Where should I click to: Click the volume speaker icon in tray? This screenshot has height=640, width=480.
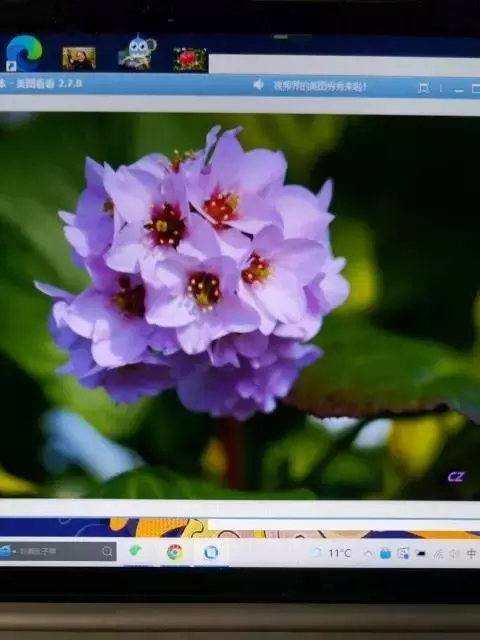click(454, 554)
